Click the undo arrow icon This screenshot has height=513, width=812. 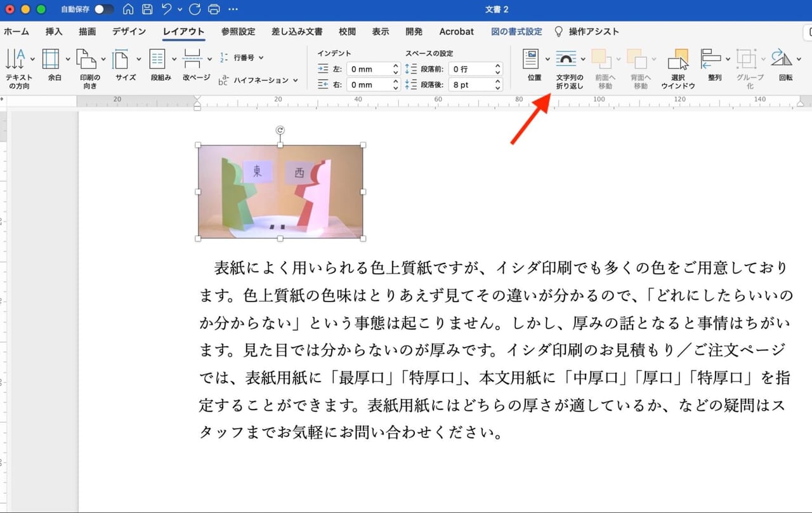[x=167, y=10]
